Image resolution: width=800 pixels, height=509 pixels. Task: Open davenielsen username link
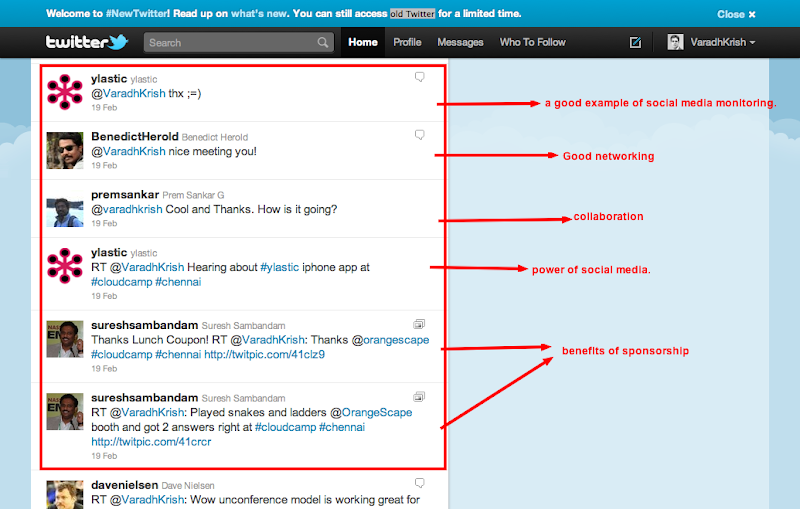(x=124, y=485)
